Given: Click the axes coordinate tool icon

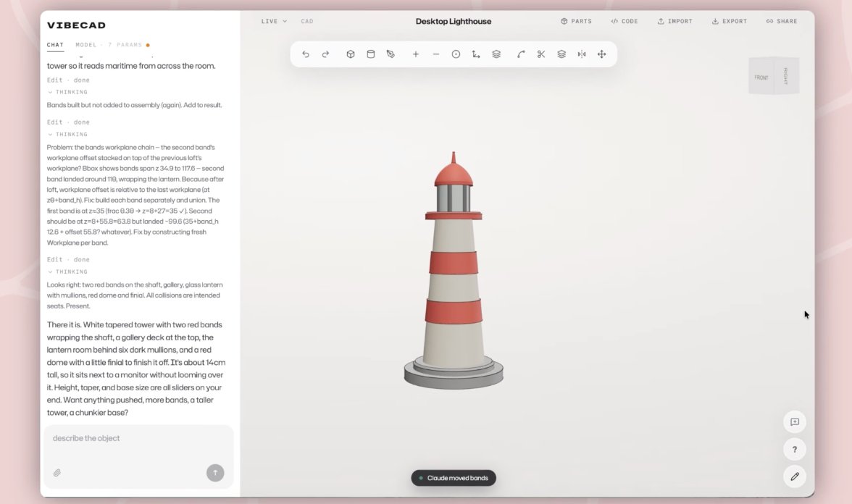Looking at the screenshot, I should pyautogui.click(x=476, y=54).
